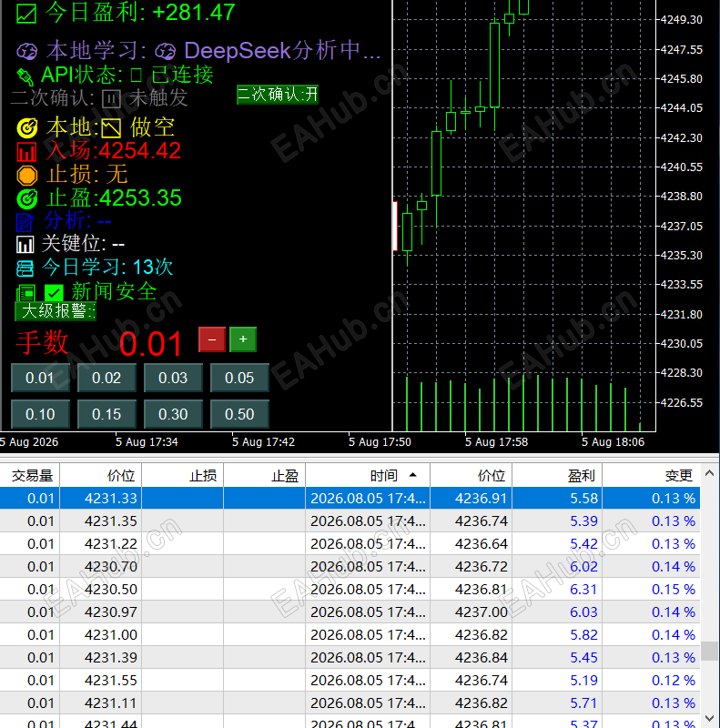Click the newspaper icon beside 新闻安全
The height and width of the screenshot is (728, 720).
(x=26, y=293)
